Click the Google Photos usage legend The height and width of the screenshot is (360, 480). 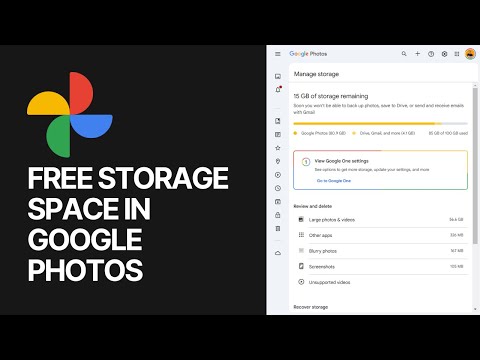click(x=320, y=133)
